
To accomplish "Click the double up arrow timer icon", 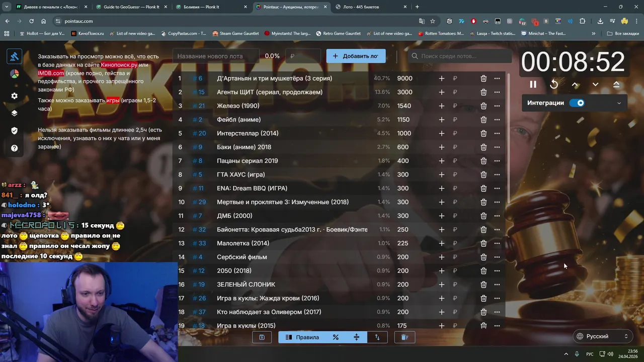I will coord(616,84).
